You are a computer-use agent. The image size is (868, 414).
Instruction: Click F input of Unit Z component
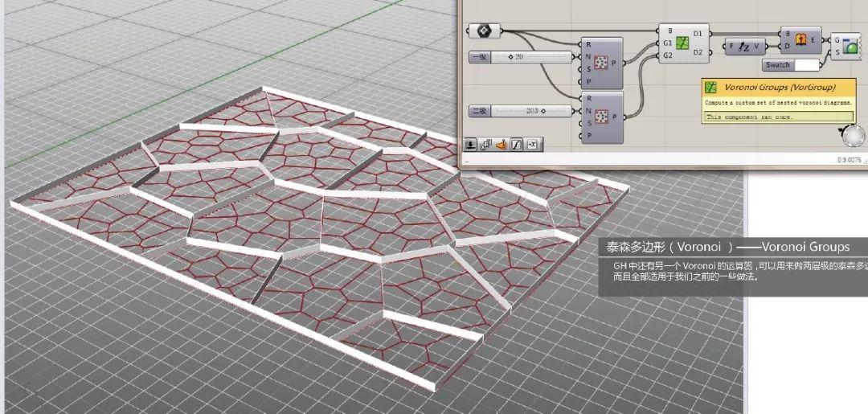[x=731, y=47]
